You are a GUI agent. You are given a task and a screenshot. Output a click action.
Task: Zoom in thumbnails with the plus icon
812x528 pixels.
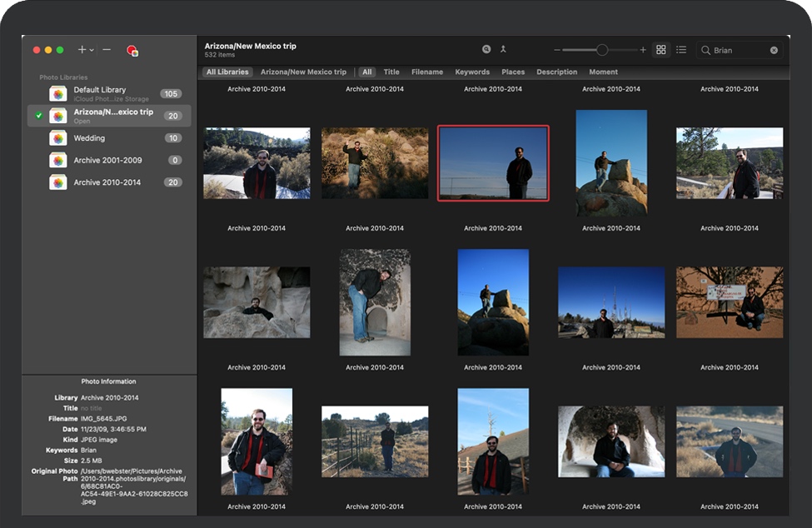[643, 50]
